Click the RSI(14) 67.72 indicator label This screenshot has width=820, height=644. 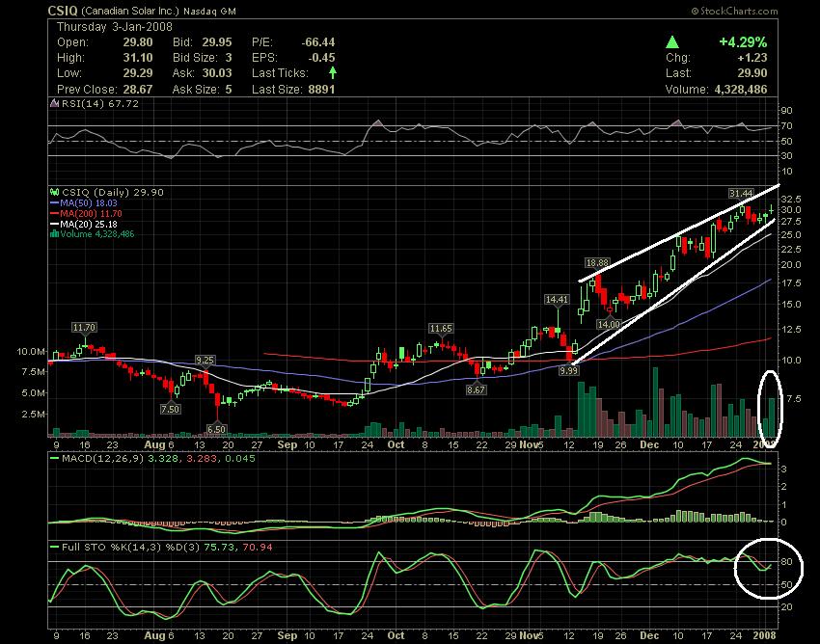point(100,103)
